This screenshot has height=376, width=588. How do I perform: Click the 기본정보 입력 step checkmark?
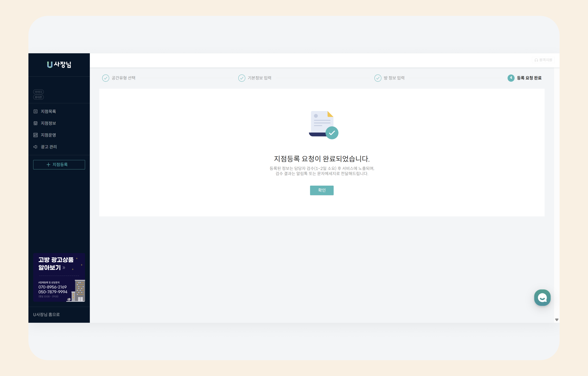(x=242, y=78)
